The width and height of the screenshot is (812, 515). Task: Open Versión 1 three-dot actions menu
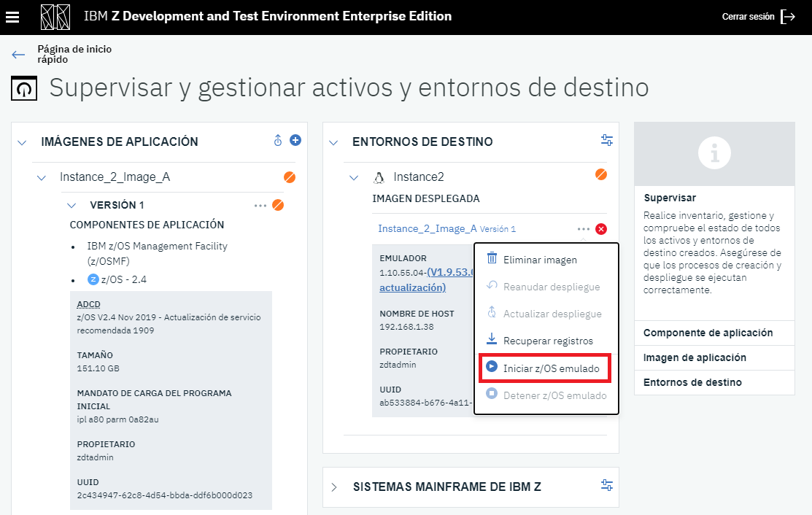pyautogui.click(x=260, y=206)
